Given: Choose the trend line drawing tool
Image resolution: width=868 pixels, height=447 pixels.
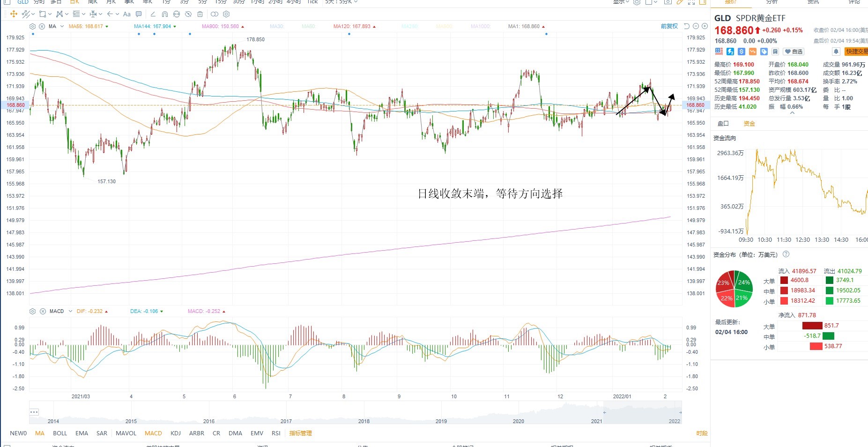Looking at the screenshot, I should pos(26,14).
